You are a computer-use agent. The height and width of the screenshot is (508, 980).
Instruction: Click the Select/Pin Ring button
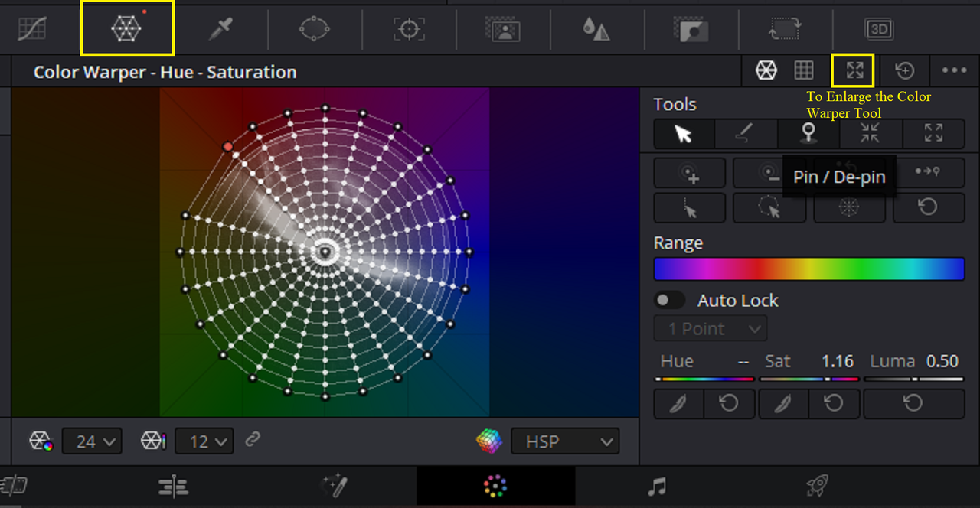coord(769,207)
